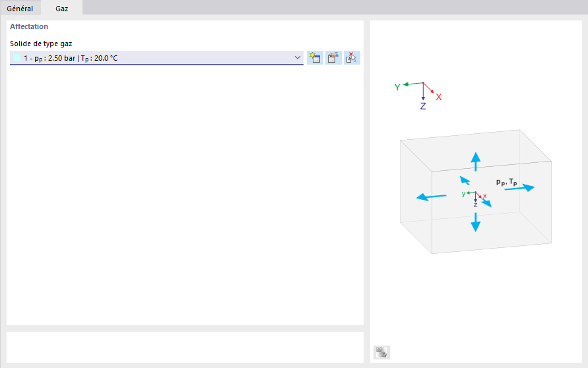Click the cyan color swatch of entry 1
Image resolution: width=588 pixels, height=368 pixels.
[x=17, y=58]
